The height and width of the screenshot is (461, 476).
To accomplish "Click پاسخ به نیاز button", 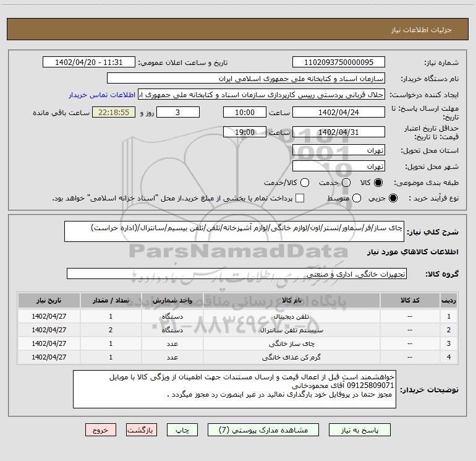I will point(360,430).
